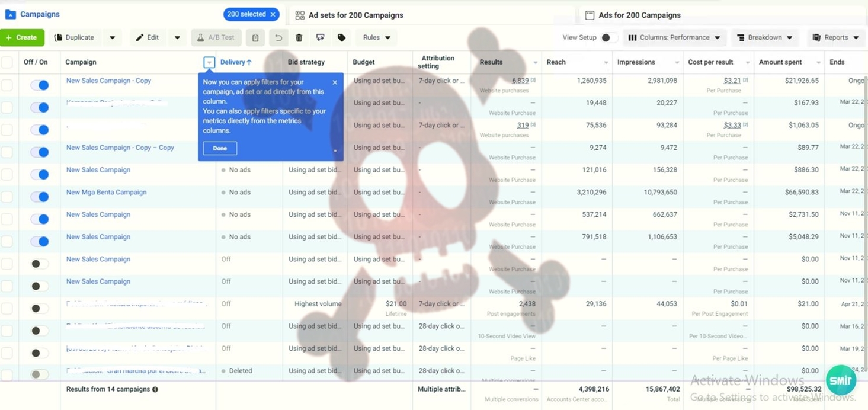Open the Reach column filter arrow

coord(606,62)
